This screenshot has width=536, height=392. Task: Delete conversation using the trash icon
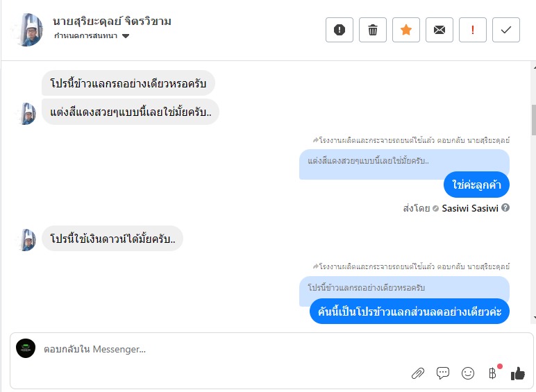pos(373,30)
